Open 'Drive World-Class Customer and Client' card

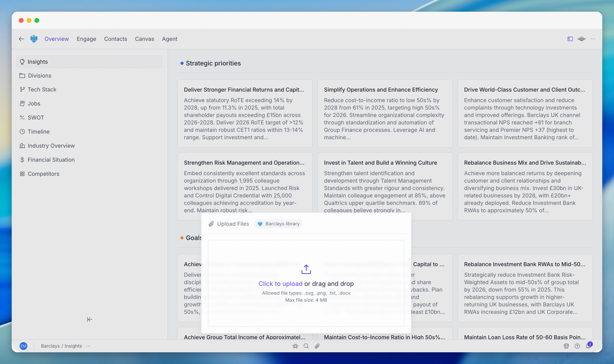coord(525,113)
